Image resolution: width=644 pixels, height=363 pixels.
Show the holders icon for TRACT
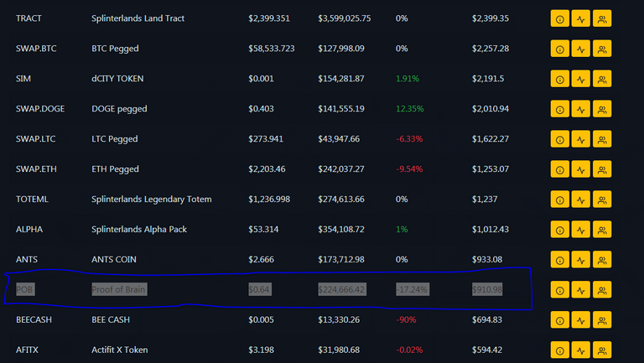(x=602, y=18)
